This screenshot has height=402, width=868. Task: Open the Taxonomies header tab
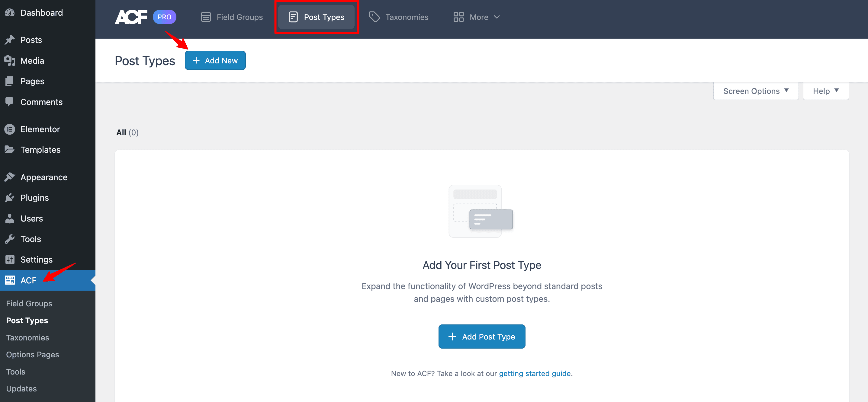pyautogui.click(x=399, y=17)
